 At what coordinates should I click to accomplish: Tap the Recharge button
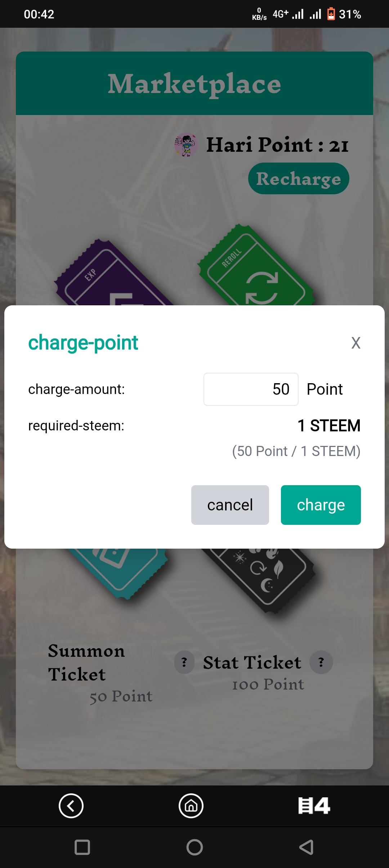pyautogui.click(x=299, y=178)
